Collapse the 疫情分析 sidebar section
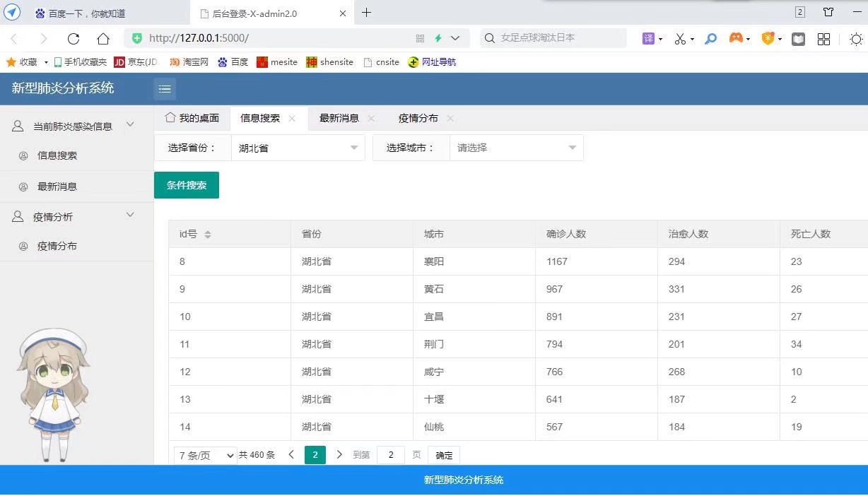The width and height of the screenshot is (868, 496). coord(130,215)
